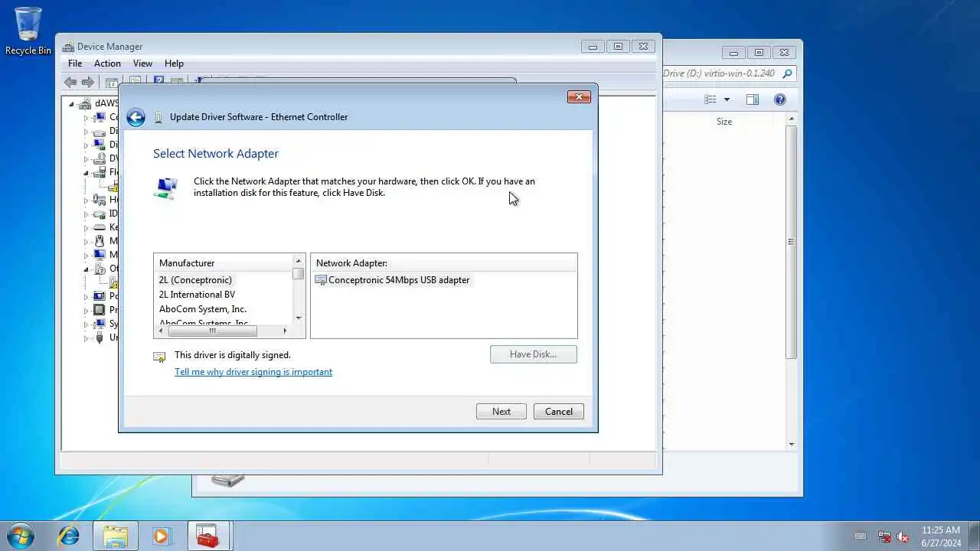Expand the DVD/CD-ROM drives node arrow
980x551 pixels.
coord(86,159)
